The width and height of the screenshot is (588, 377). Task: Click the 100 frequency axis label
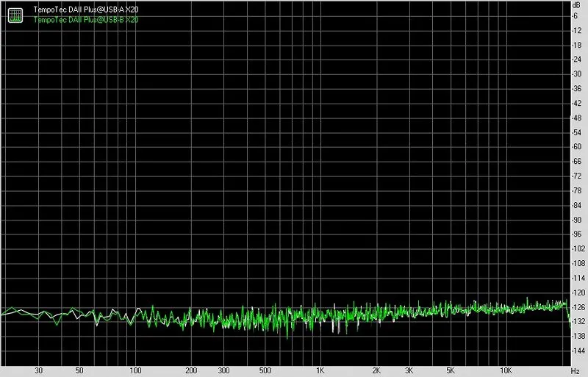135,370
